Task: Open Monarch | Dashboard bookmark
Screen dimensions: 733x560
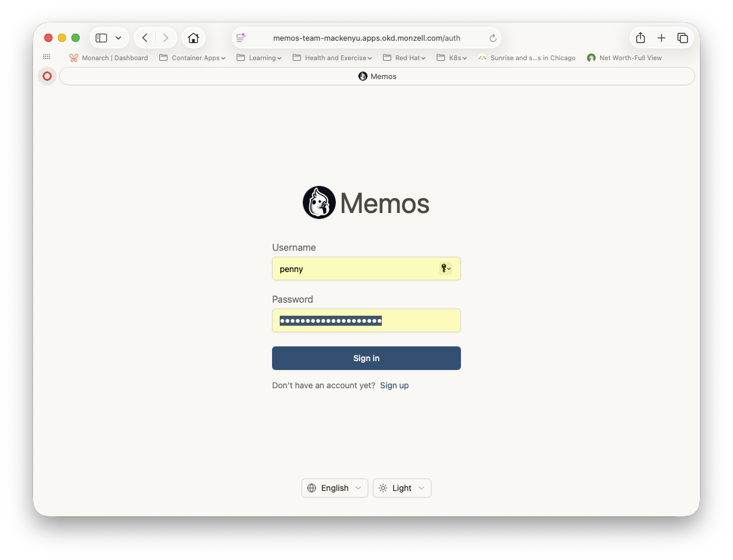Action: point(109,58)
